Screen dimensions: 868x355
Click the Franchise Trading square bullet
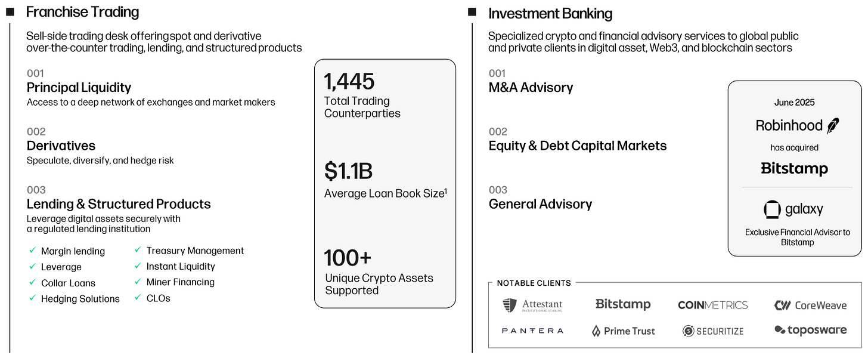click(10, 12)
